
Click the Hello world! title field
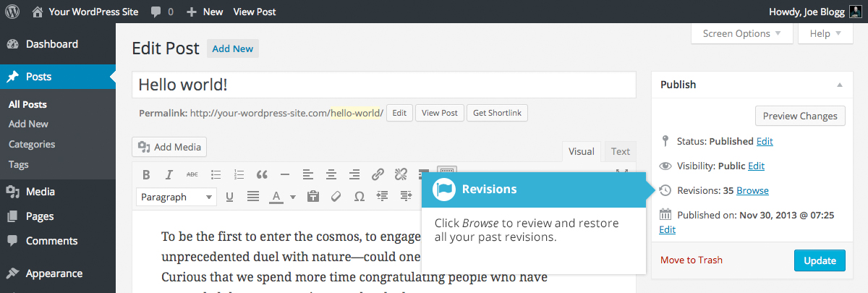(384, 85)
